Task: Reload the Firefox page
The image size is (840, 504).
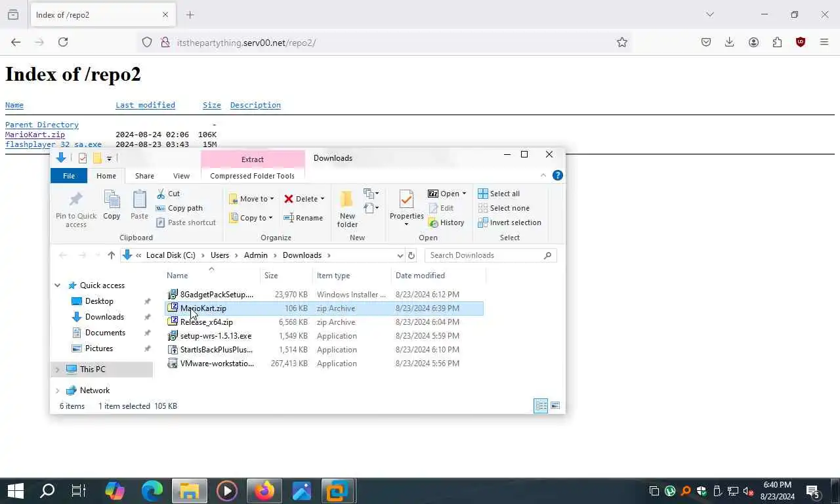Action: point(63,42)
